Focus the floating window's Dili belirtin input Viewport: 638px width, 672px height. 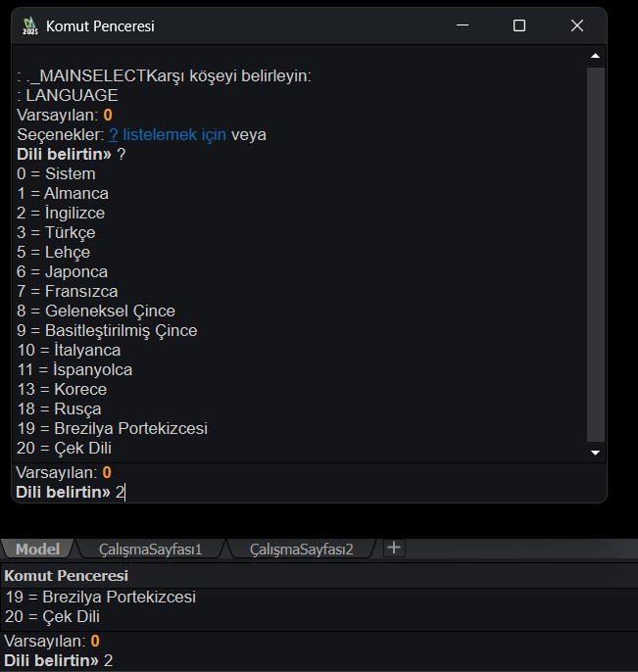click(294, 492)
